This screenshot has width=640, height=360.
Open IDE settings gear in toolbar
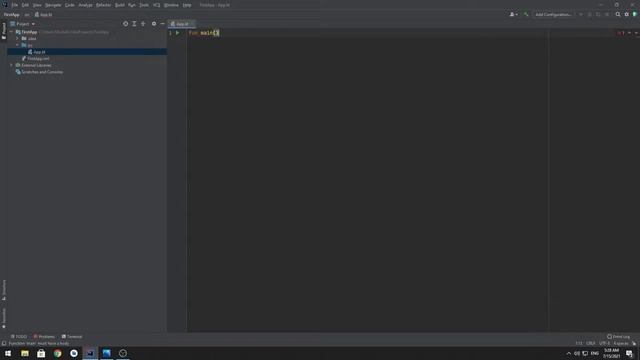tap(627, 15)
